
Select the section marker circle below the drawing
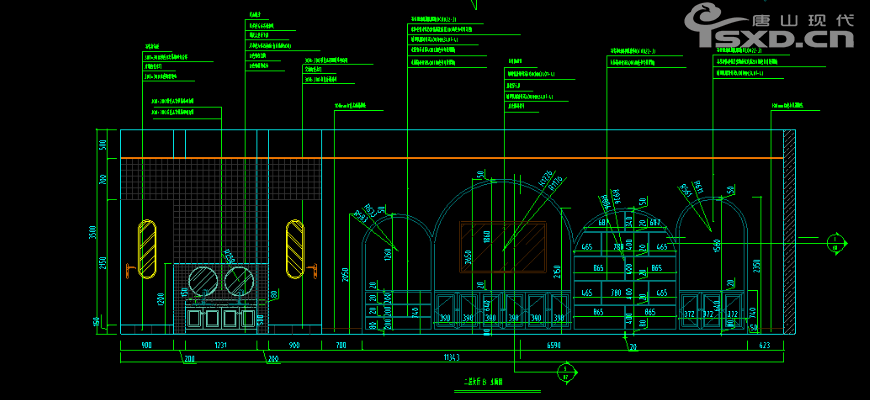pos(565,371)
